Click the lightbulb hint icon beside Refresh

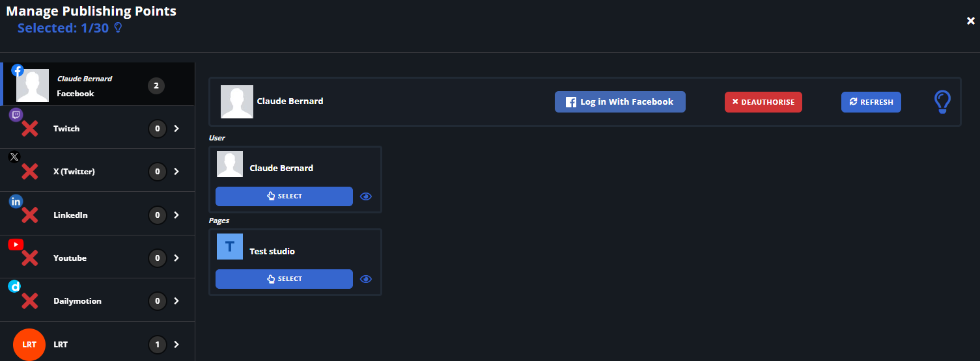point(942,102)
